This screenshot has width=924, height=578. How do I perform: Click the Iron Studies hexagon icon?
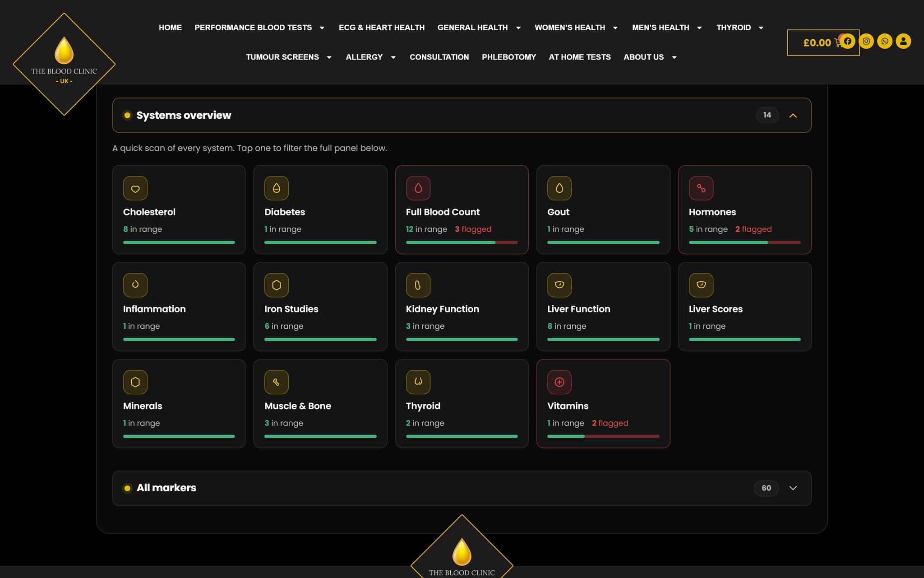point(277,285)
